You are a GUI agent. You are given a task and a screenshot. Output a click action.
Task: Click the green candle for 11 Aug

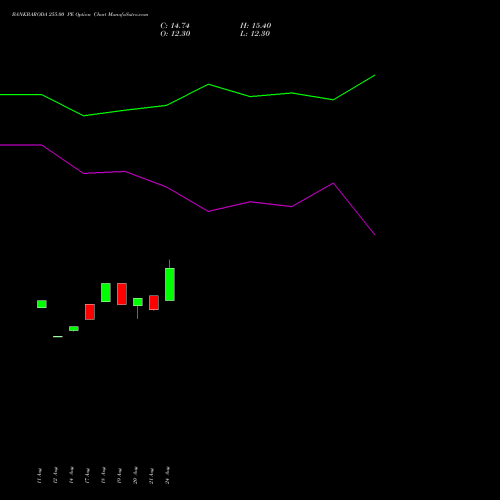pos(42,304)
